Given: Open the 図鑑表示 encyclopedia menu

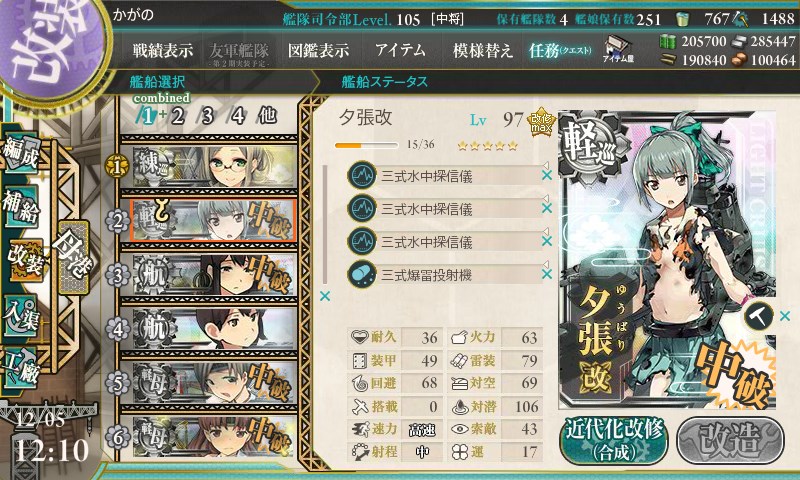Looking at the screenshot, I should [318, 50].
